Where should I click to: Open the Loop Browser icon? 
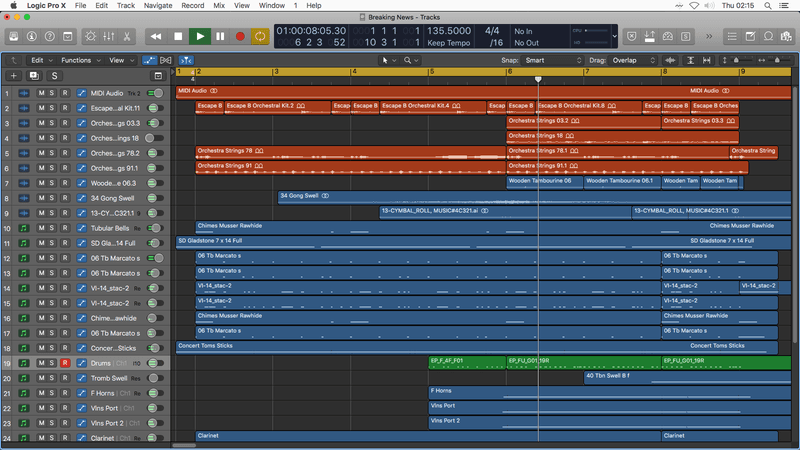tap(768, 36)
